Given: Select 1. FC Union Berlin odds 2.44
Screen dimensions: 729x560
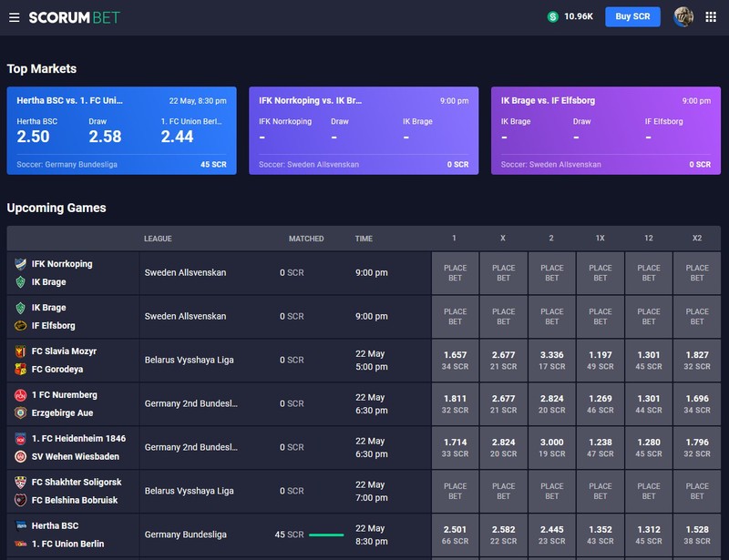Looking at the screenshot, I should pyautogui.click(x=177, y=137).
